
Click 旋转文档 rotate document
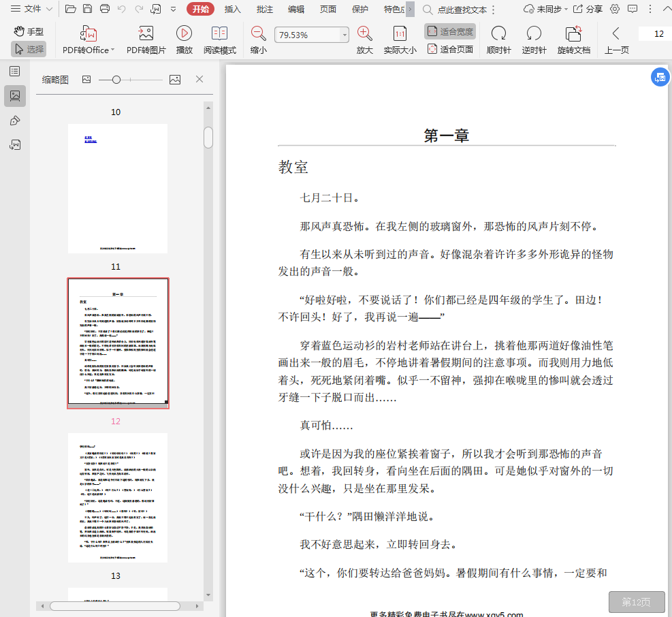point(574,40)
